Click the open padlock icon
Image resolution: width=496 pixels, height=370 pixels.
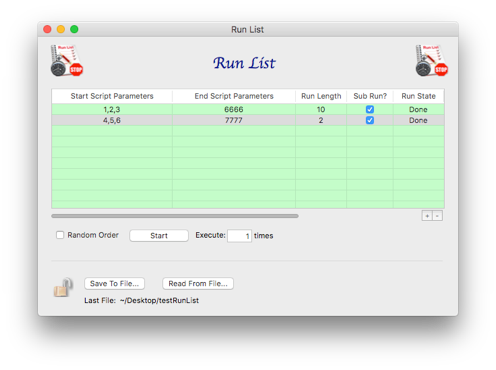click(63, 287)
